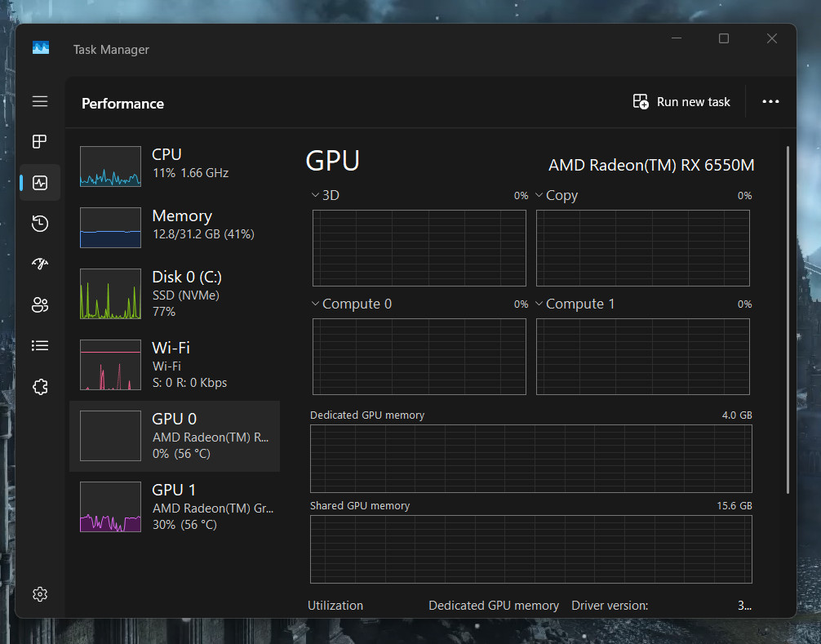Screen dimensions: 821x644
Task: Click the Dedicated GPU memory graph
Action: pyautogui.click(x=531, y=459)
